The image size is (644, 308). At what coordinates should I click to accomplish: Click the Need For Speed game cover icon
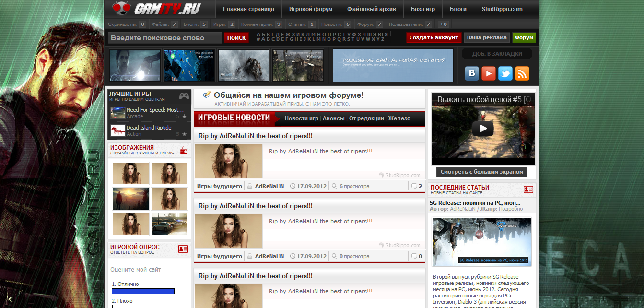(x=118, y=113)
